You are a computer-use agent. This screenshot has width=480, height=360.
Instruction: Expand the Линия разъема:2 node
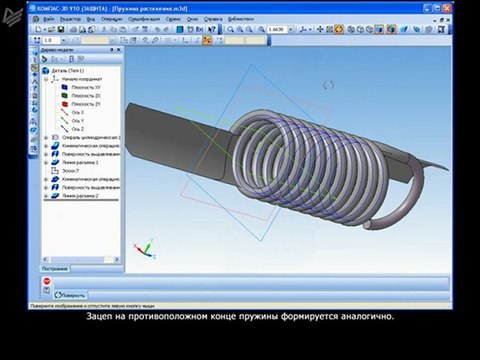[x=46, y=196]
